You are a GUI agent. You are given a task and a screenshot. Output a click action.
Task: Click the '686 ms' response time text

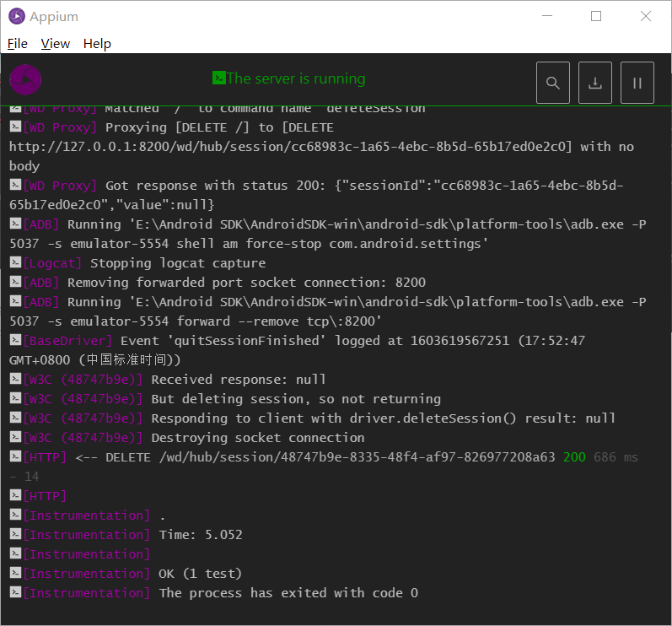[x=616, y=457]
